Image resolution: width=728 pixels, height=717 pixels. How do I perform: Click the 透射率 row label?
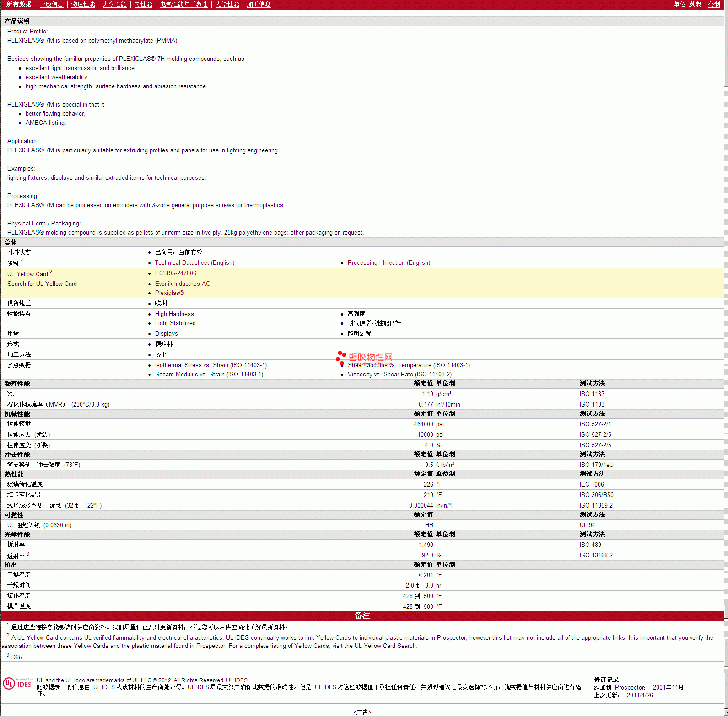(16, 556)
